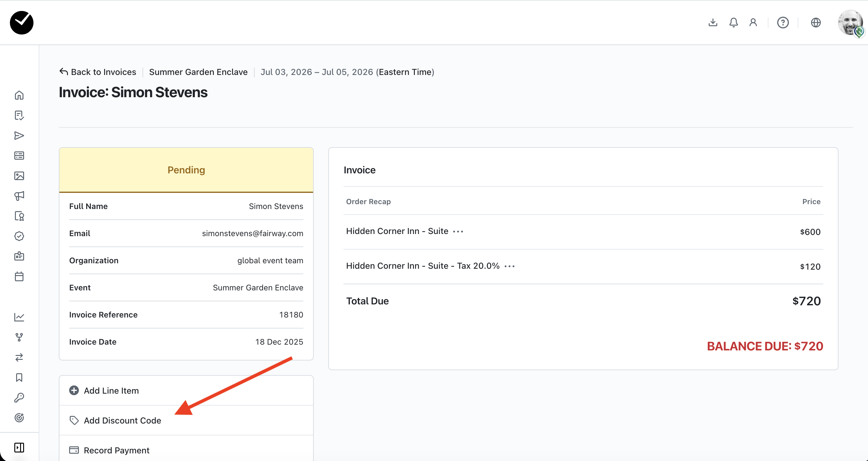
Task: Open options for Hidden Corner Inn Suite
Action: (x=458, y=232)
